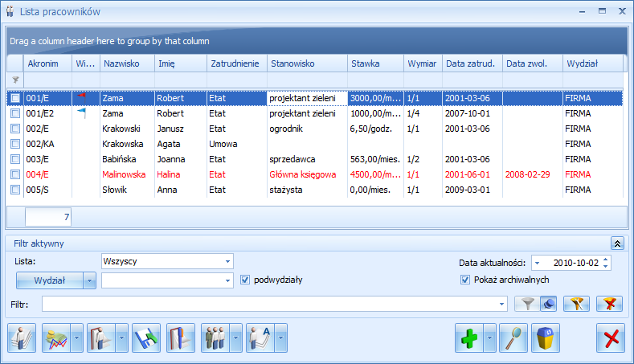Open dropdown beside green plus button
This screenshot has height=364, width=634.
coord(489,337)
